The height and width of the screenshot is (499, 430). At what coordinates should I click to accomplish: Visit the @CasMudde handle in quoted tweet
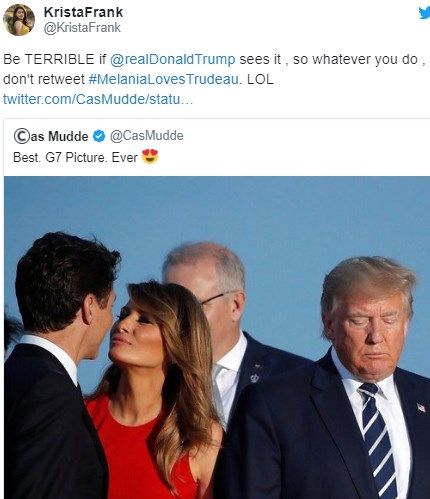(x=147, y=136)
